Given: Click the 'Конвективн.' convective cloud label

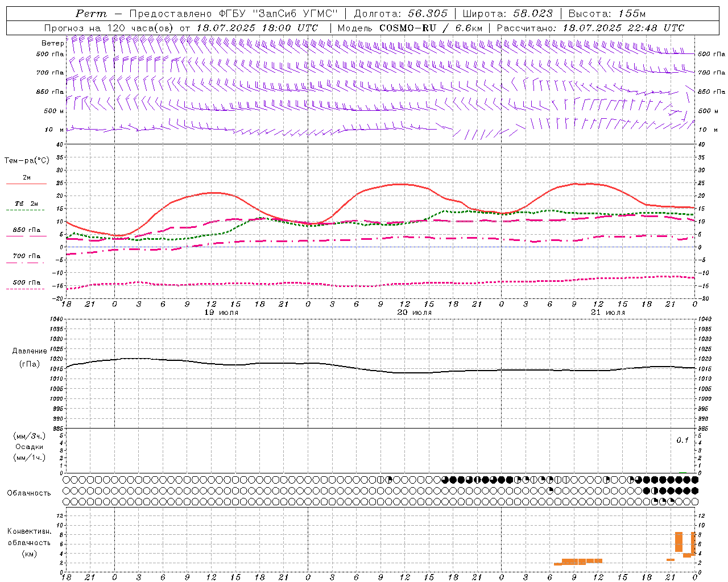Looking at the screenshot, I should [30, 531].
